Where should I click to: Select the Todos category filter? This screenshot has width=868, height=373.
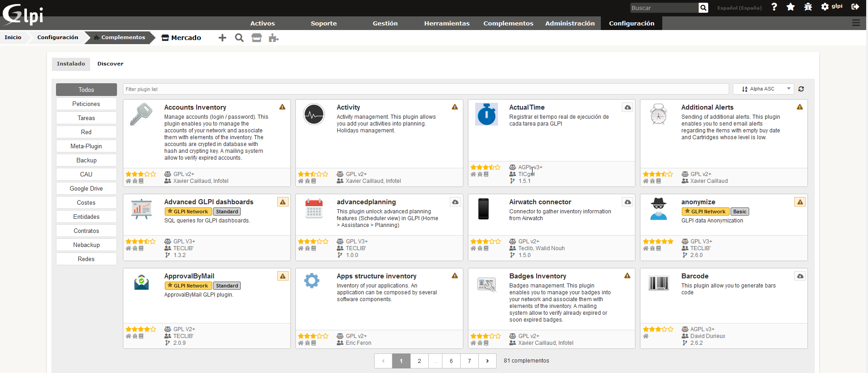tap(86, 90)
